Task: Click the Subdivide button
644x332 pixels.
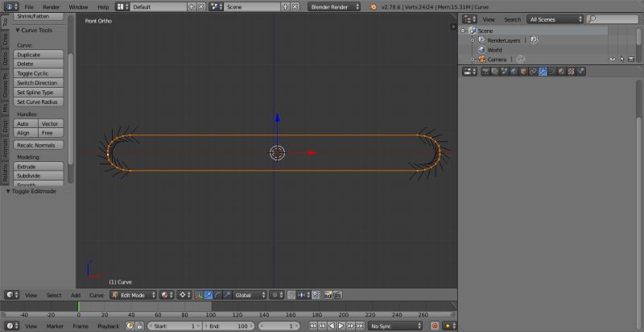Action: [x=39, y=176]
